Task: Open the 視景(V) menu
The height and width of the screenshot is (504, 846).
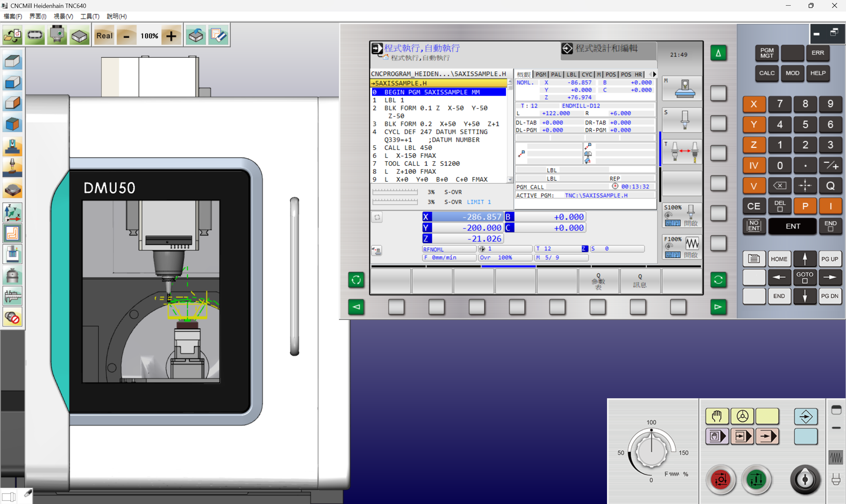Action: pyautogui.click(x=63, y=16)
